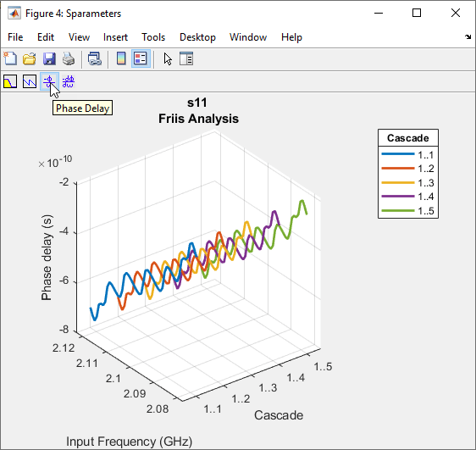Click the green 1..5 legend line
The image size is (476, 450).
tap(398, 210)
